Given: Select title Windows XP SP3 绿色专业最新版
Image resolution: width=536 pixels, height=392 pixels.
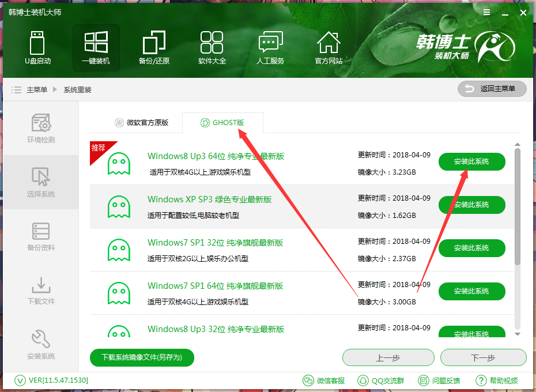Looking at the screenshot, I should click(209, 199).
